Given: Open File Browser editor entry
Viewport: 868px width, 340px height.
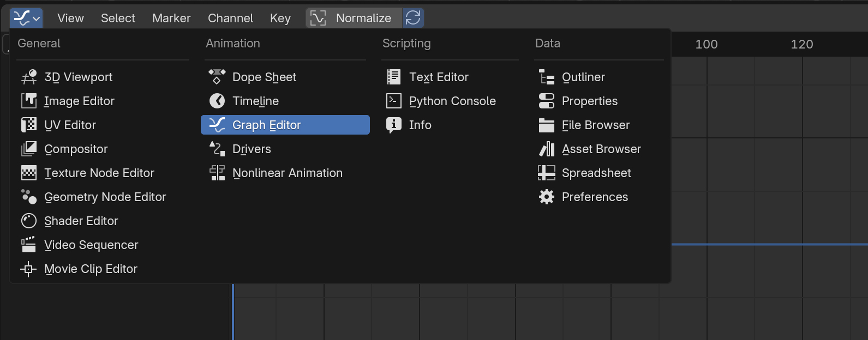Looking at the screenshot, I should pyautogui.click(x=599, y=125).
